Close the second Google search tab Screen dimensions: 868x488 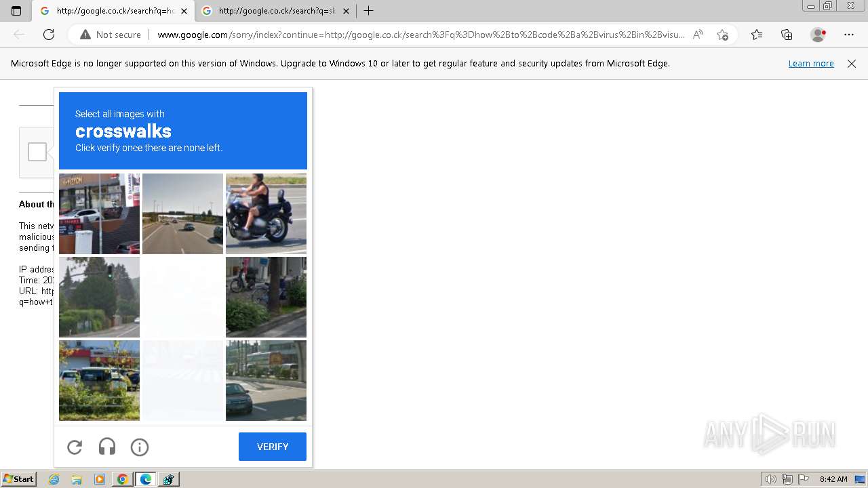coord(346,12)
